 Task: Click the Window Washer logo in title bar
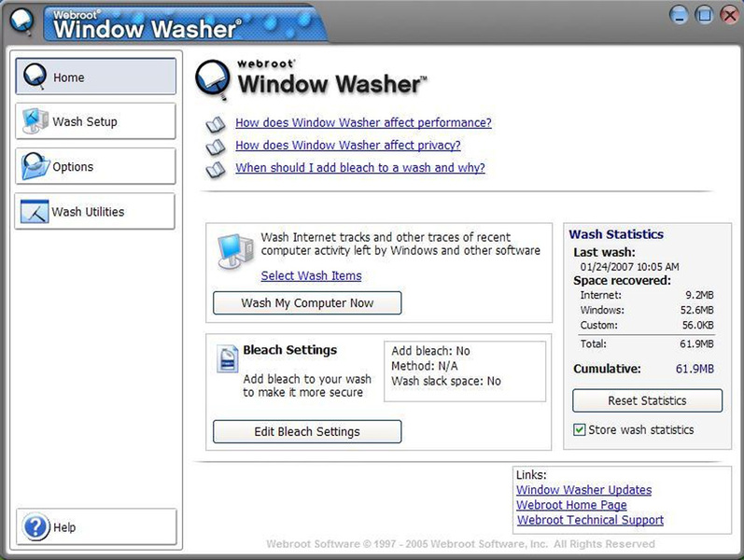click(x=21, y=21)
